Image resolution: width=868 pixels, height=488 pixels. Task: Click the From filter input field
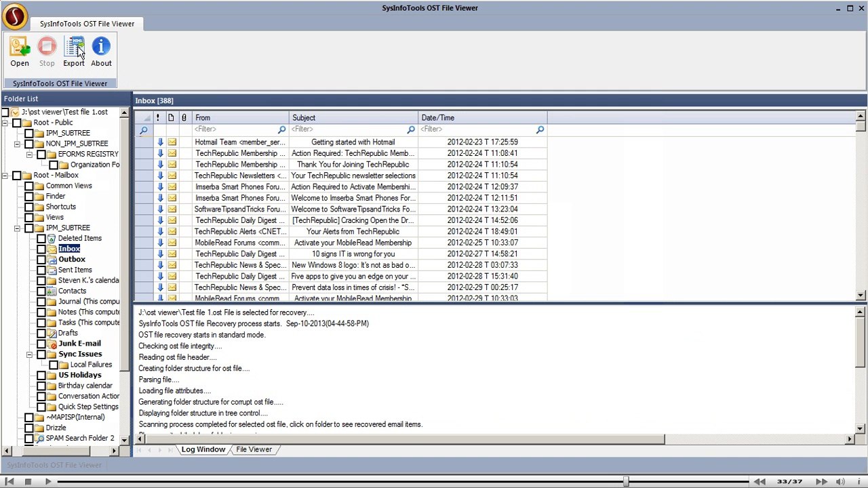point(235,129)
